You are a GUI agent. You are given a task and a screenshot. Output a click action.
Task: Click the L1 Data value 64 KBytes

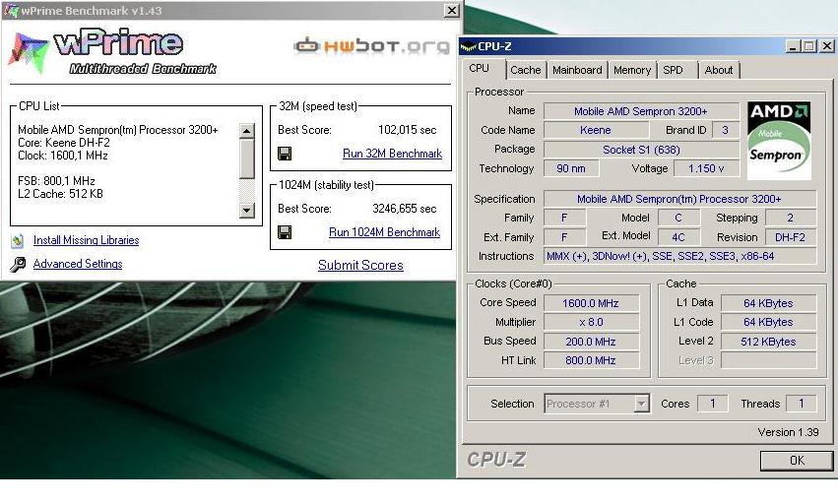tap(768, 303)
